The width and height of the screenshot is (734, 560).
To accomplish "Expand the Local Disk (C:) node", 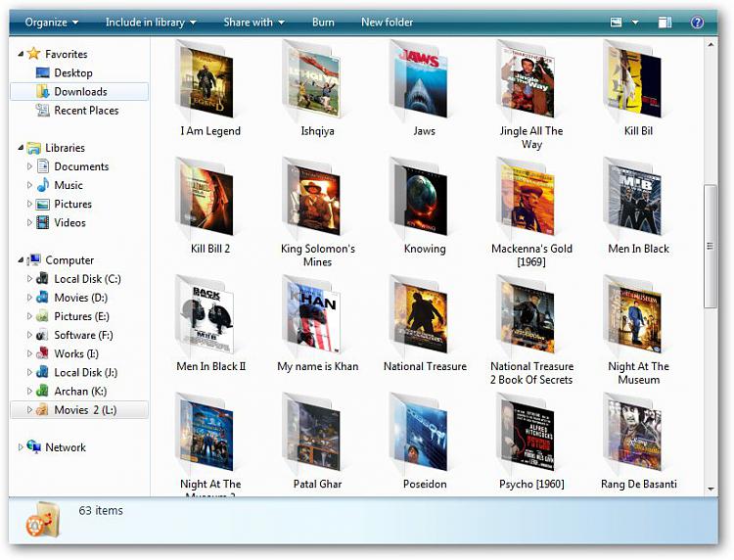I will (x=29, y=279).
